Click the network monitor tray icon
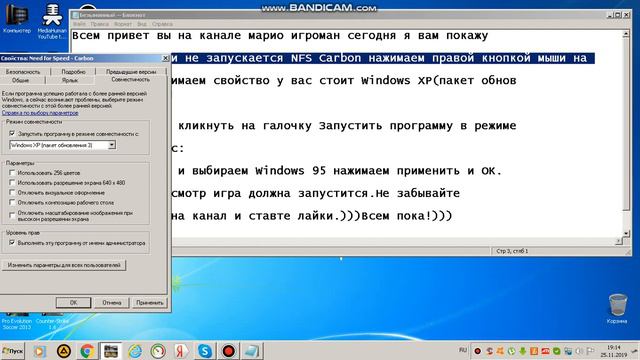This screenshot has width=640, height=360. pyautogui.click(x=568, y=351)
